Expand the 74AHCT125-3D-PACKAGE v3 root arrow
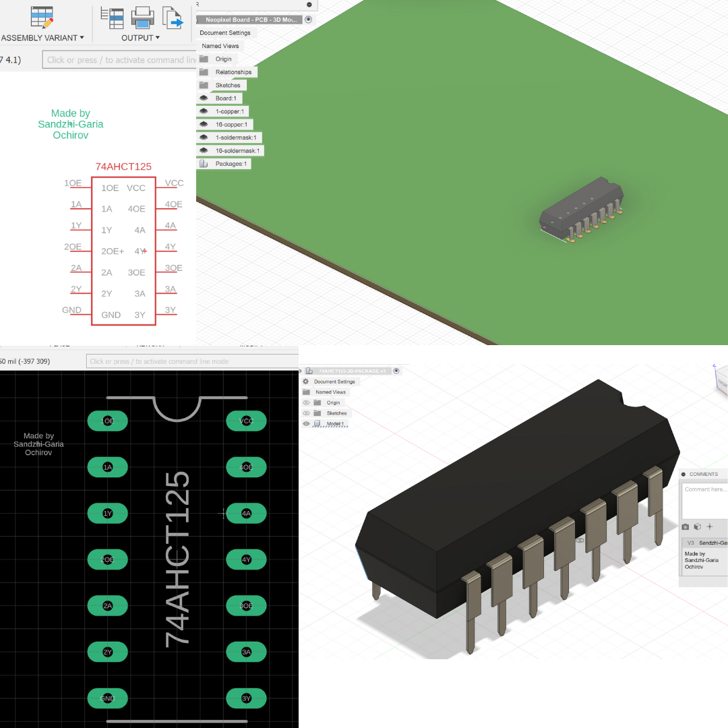 coord(301,371)
